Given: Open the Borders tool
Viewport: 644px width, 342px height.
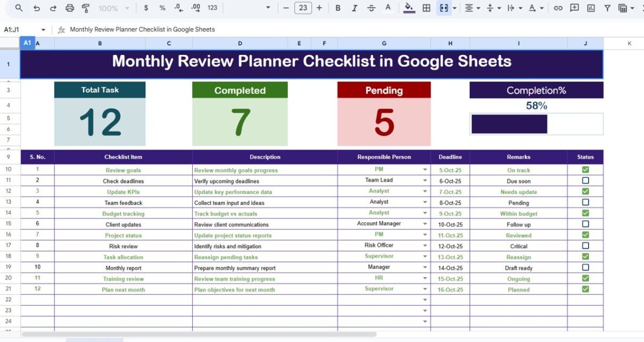Looking at the screenshot, I should pos(426,8).
